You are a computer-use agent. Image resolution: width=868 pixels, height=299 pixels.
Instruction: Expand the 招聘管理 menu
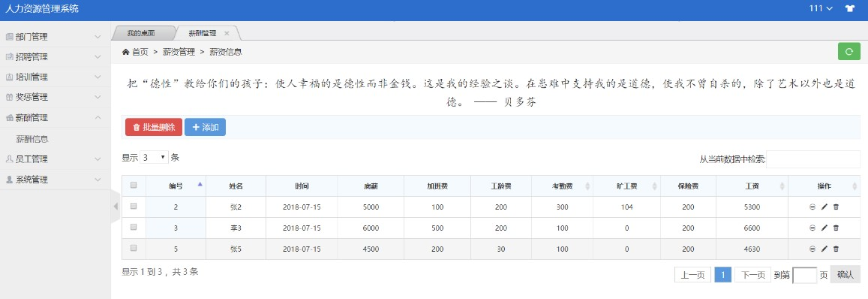pos(56,56)
